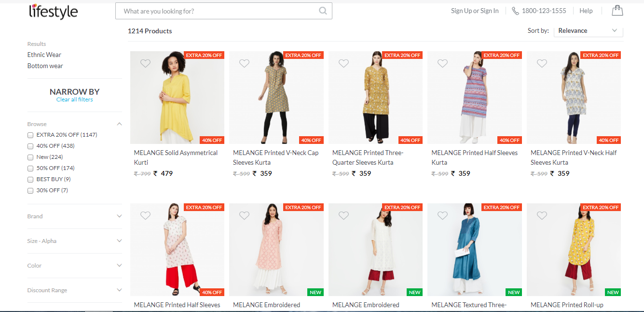Open pink Embroidered kurta image
This screenshot has height=312, width=644.
point(276,250)
